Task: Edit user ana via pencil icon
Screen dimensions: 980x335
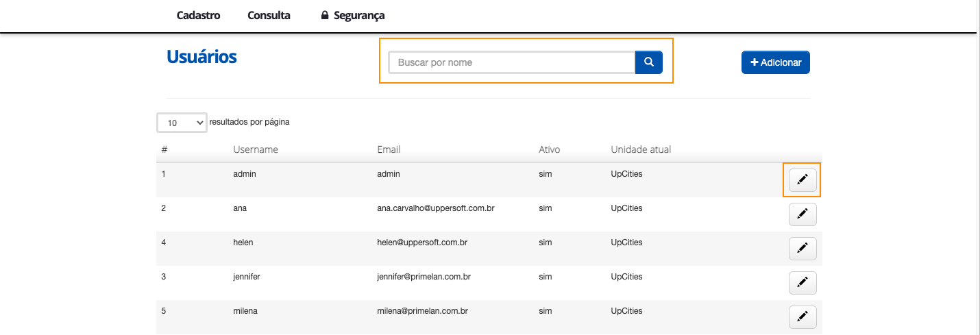Action: click(803, 214)
